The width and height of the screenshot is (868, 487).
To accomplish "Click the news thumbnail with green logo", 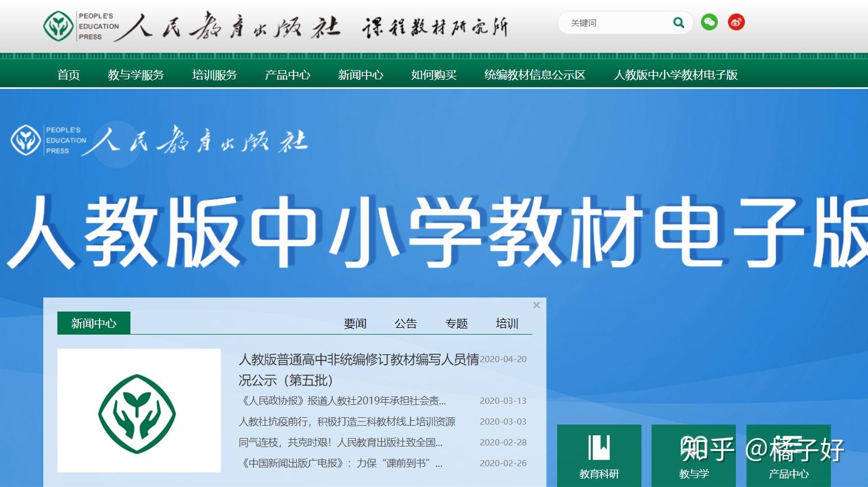I will (139, 411).
